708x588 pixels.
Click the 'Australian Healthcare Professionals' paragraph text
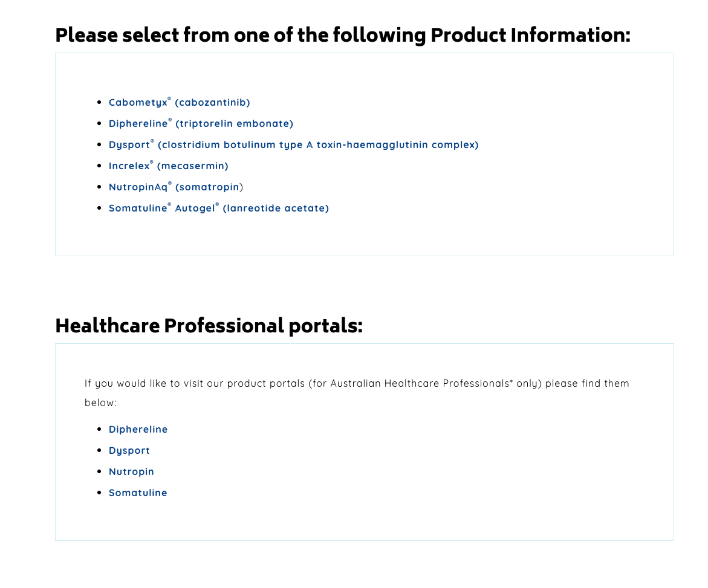click(x=357, y=384)
